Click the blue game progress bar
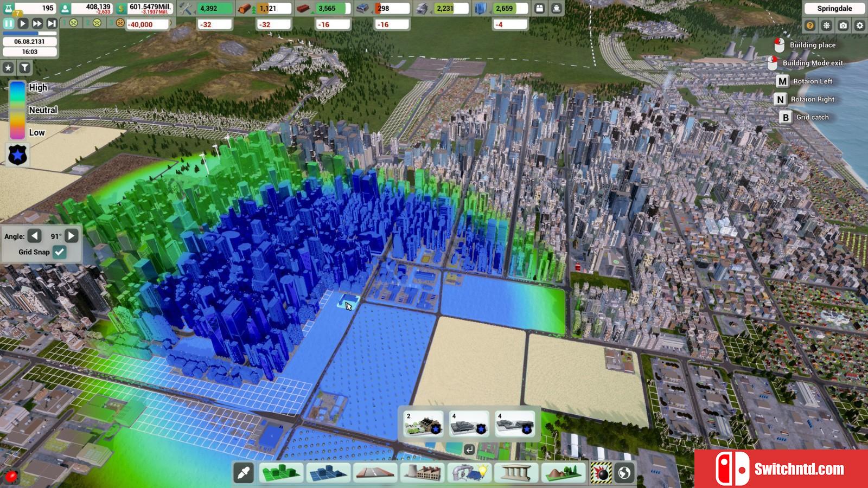The width and height of the screenshot is (868, 488). click(x=29, y=33)
